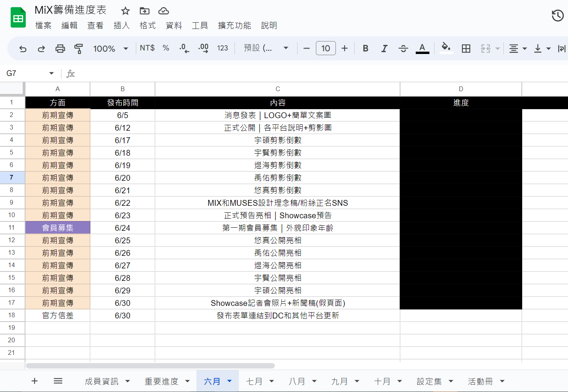568x392 pixels.
Task: Click the print icon
Action: coord(60,49)
